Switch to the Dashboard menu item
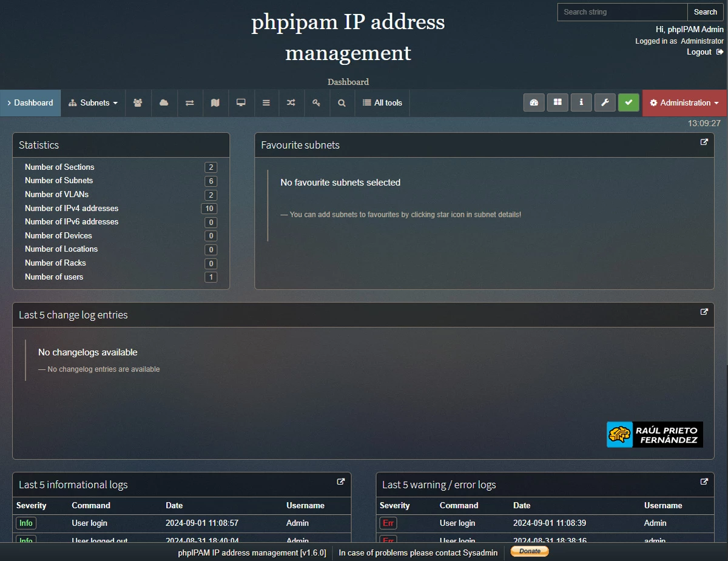728x561 pixels. (x=30, y=102)
